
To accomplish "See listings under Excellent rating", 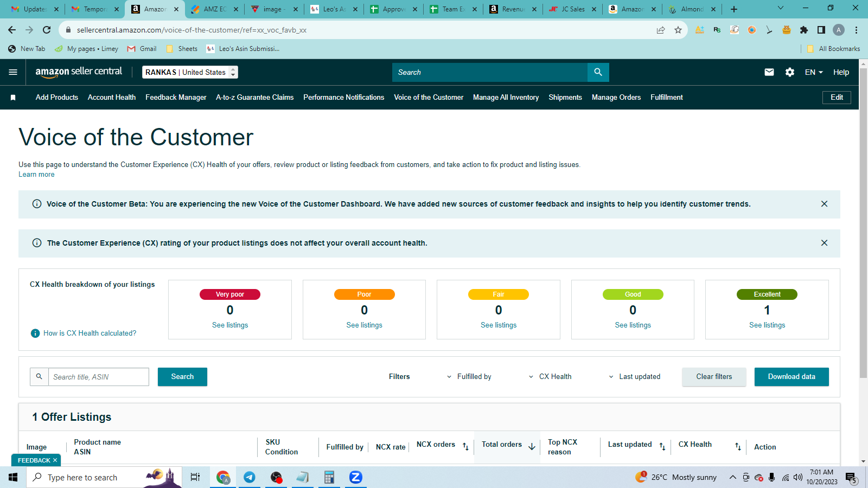I will pos(767,325).
